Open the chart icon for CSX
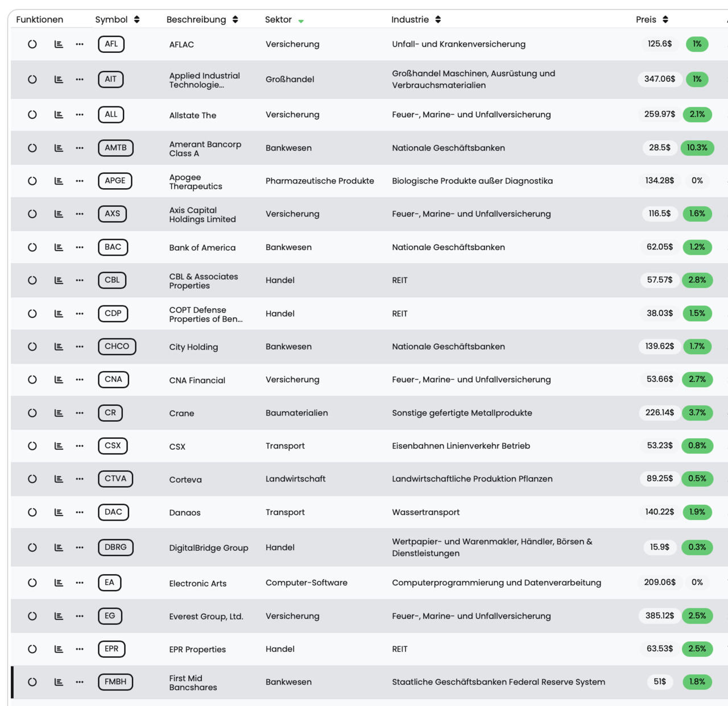This screenshot has width=728, height=706. tap(59, 446)
